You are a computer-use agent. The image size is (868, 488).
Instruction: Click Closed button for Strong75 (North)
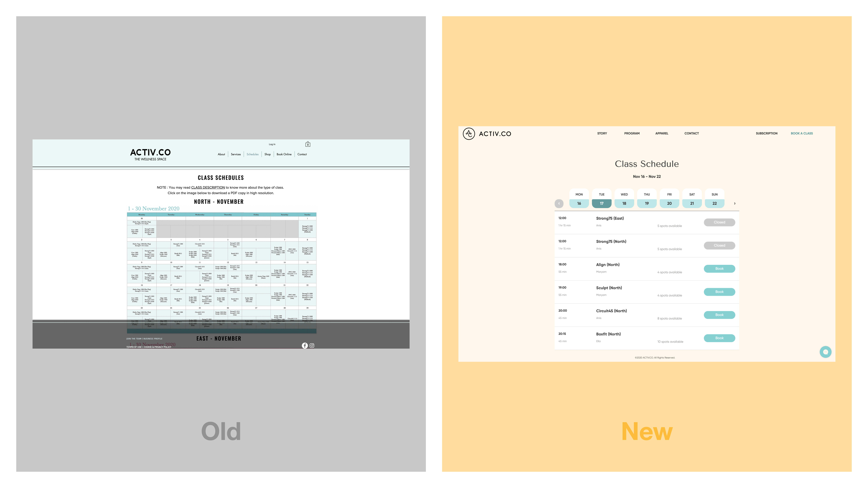(x=719, y=246)
